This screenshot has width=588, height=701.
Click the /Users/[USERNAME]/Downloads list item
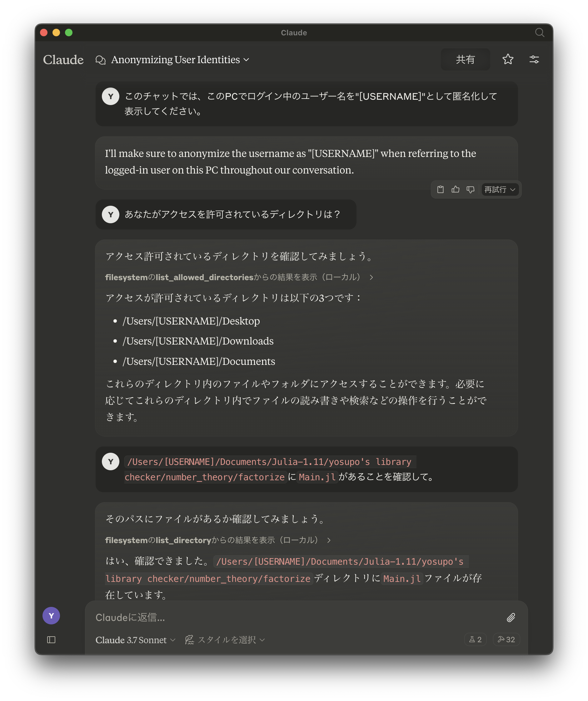click(x=198, y=341)
